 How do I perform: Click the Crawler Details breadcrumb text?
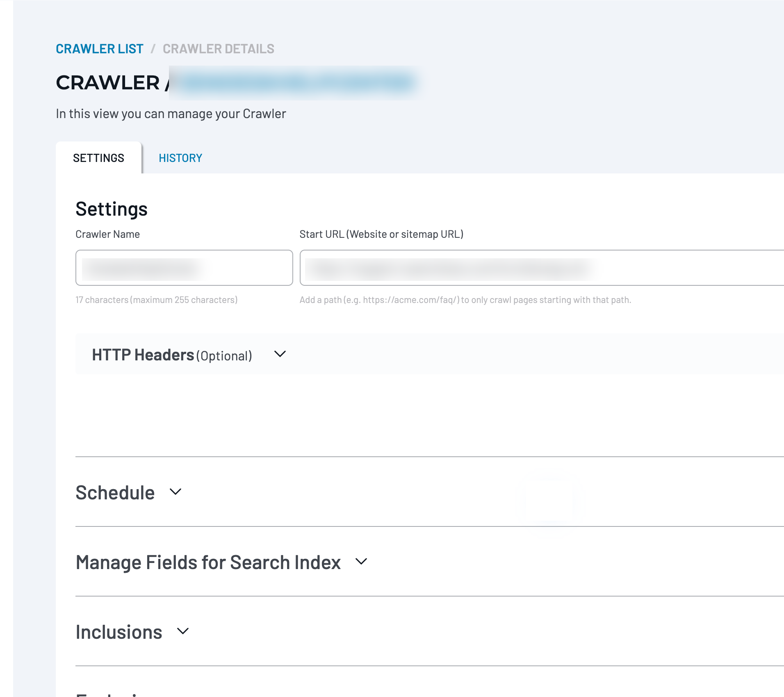click(219, 49)
